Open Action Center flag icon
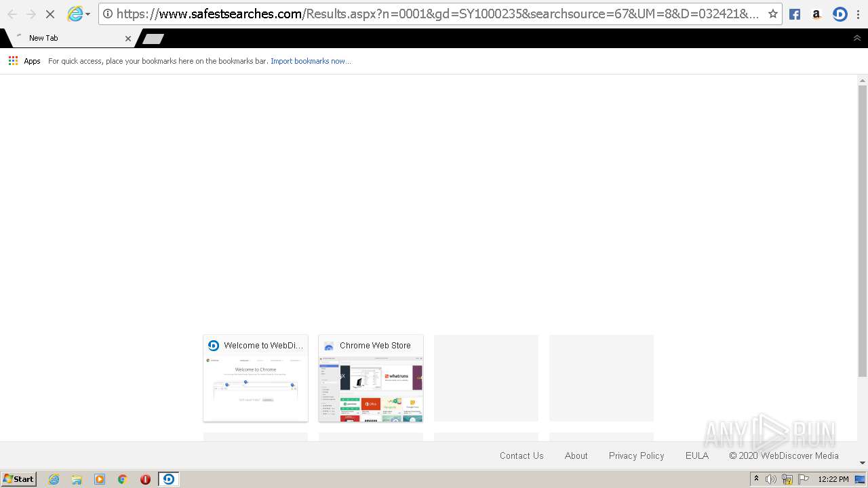The height and width of the screenshot is (488, 868). coord(804,479)
